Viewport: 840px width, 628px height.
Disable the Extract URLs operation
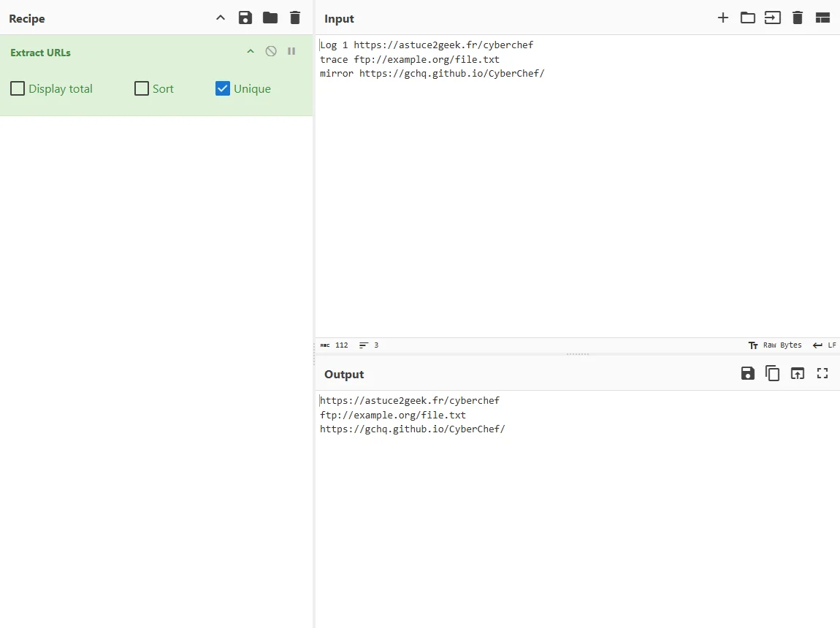tap(271, 51)
